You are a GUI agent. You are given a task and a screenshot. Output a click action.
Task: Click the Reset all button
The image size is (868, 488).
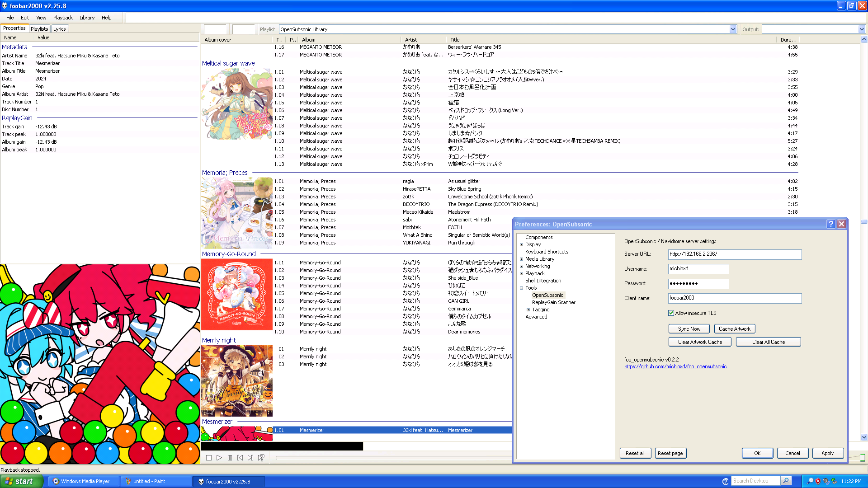635,453
